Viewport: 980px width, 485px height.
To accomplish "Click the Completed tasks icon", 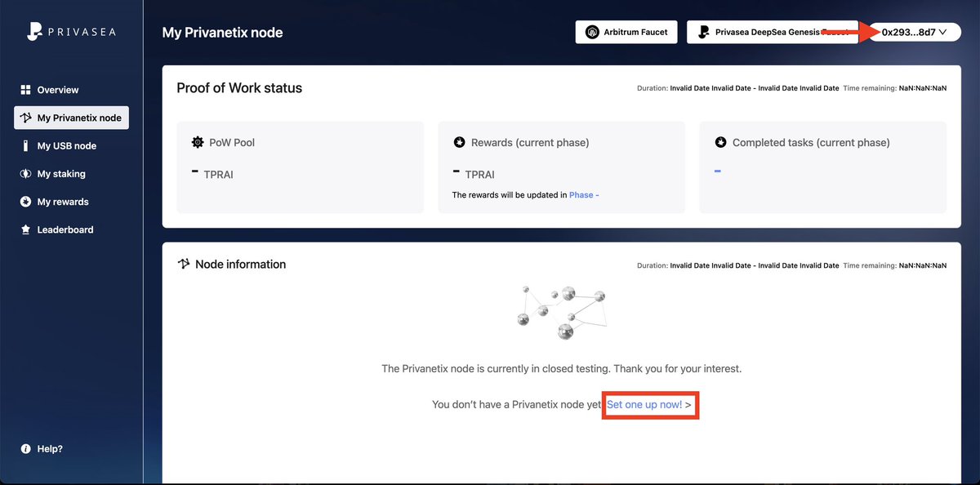I will coord(720,142).
